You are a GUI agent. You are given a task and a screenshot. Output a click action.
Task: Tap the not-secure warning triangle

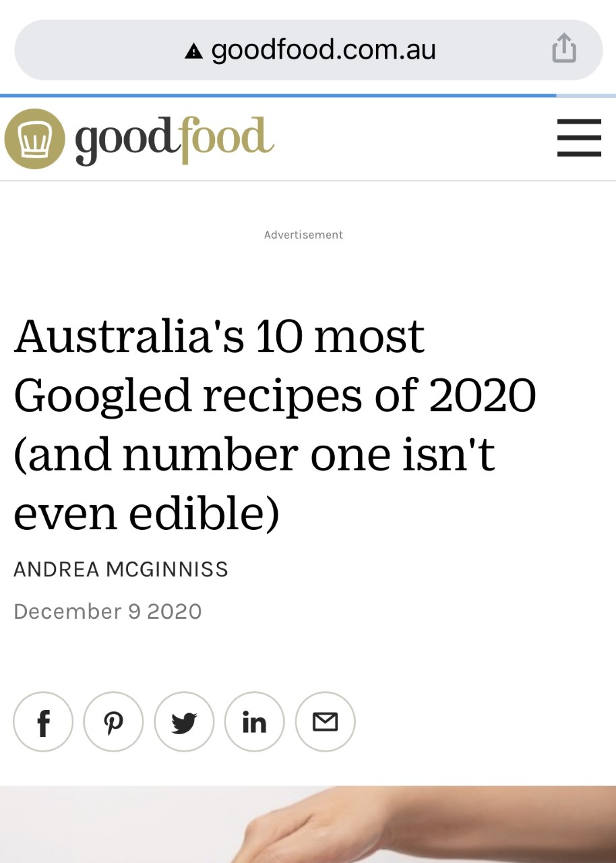(194, 51)
